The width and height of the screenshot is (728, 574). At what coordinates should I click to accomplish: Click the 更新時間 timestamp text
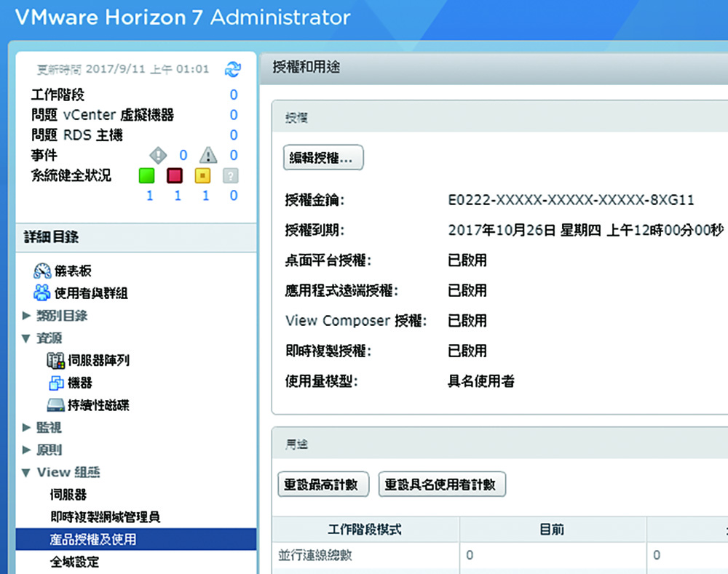123,69
